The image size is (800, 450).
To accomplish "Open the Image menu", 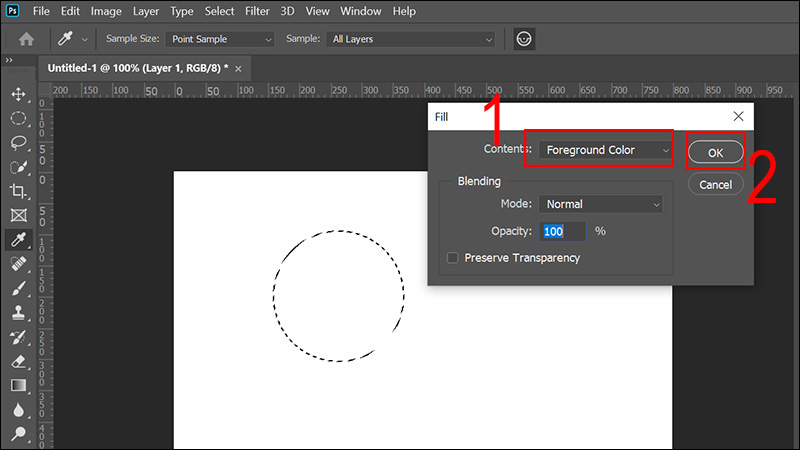I will pyautogui.click(x=106, y=11).
